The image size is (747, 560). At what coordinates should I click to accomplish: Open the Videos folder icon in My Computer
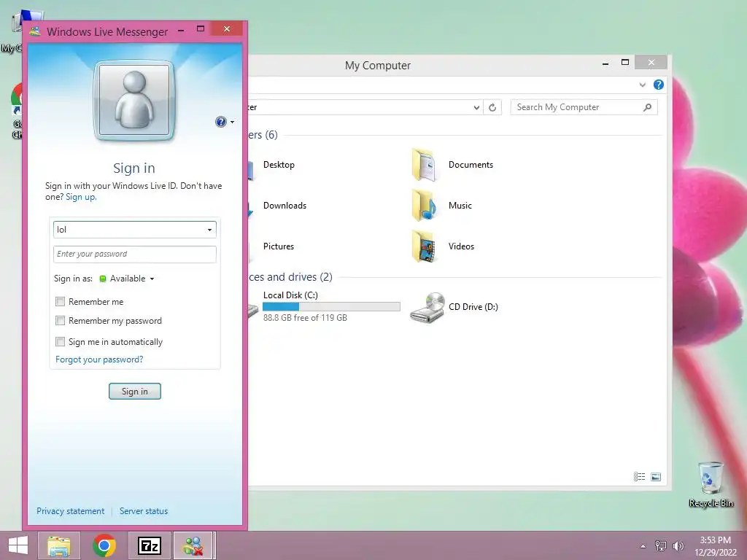pyautogui.click(x=424, y=246)
